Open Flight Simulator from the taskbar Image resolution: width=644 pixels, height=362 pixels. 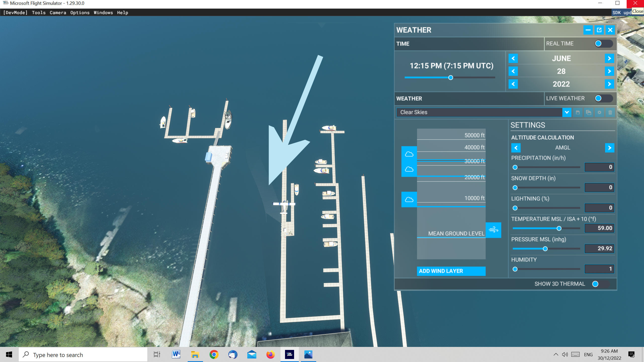click(x=290, y=354)
